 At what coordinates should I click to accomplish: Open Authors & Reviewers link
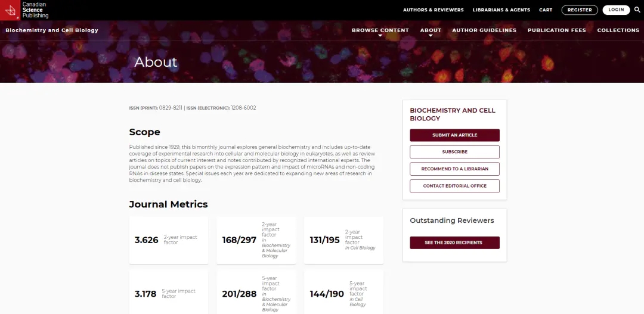pyautogui.click(x=433, y=10)
